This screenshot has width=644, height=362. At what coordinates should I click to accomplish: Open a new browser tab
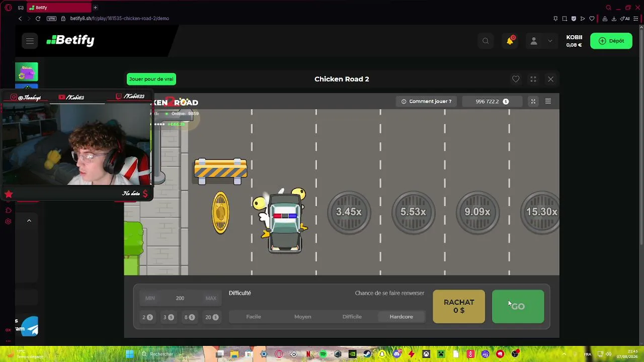tap(95, 8)
